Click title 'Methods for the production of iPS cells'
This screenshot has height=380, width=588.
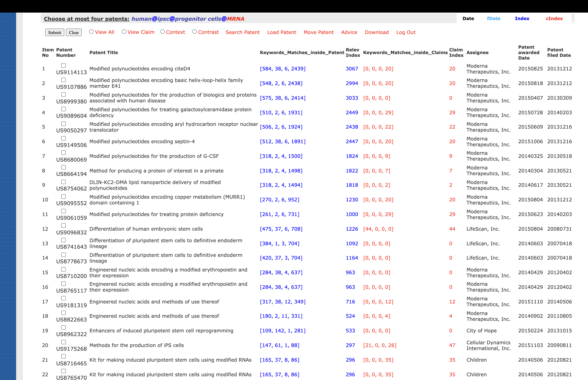136,345
